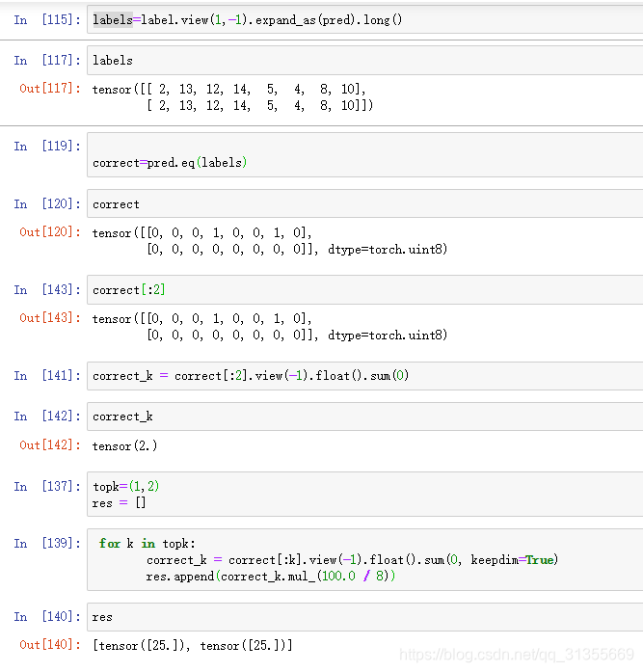Click the In [140] prompt label
This screenshot has height=672, width=643.
tap(46, 617)
